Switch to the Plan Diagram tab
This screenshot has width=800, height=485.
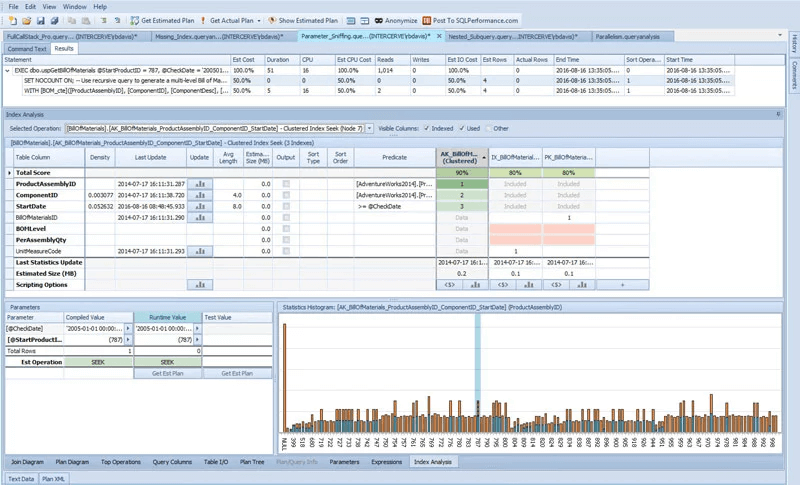tap(72, 462)
